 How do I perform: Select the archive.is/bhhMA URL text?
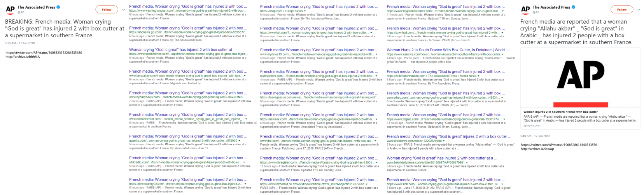coord(23,57)
